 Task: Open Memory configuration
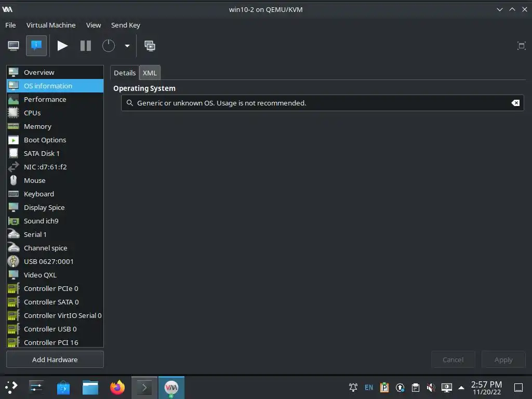coord(55,127)
